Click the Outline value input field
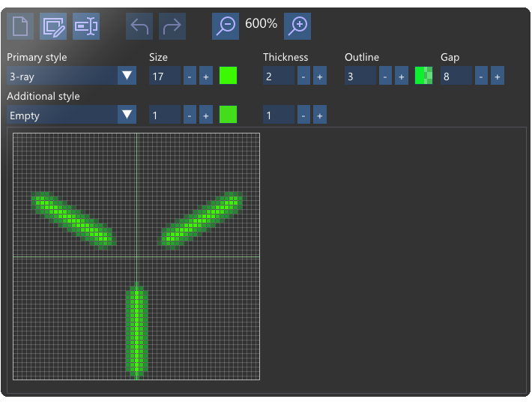532x405 pixels. pyautogui.click(x=360, y=76)
